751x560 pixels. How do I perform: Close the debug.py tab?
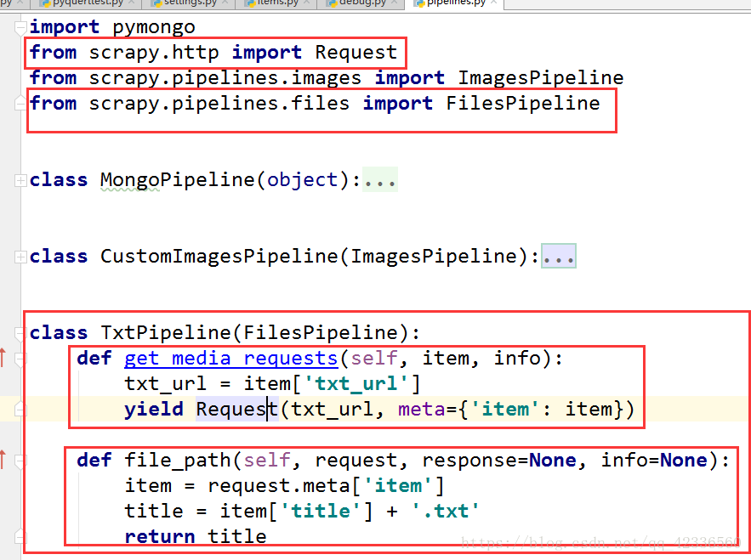tap(394, 3)
